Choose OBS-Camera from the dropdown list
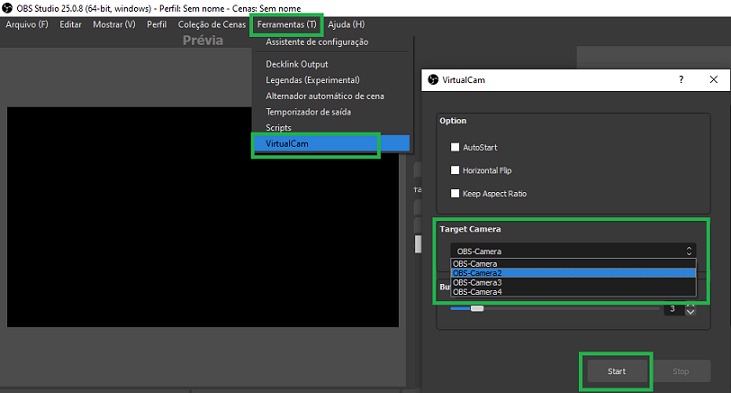Viewport: 731px width, 393px height. point(573,264)
